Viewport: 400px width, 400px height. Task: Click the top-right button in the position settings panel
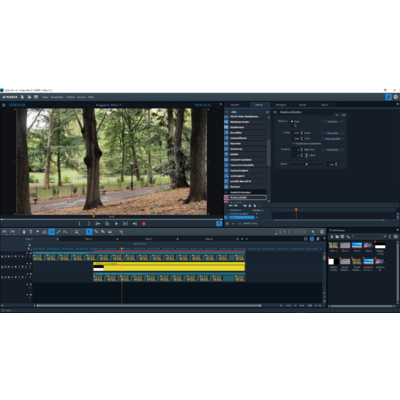344,115
